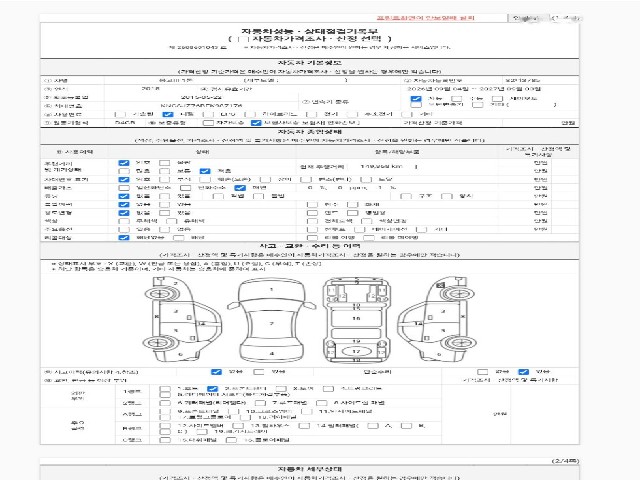Open the red help link at top
This screenshot has height=480, width=640.
click(426, 18)
